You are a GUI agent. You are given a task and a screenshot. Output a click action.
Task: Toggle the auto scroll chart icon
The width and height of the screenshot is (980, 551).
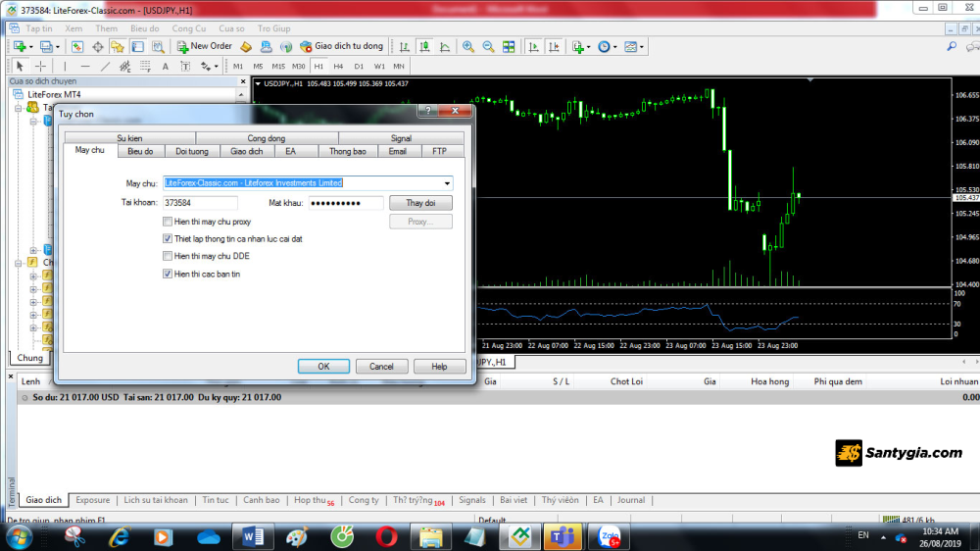533,46
